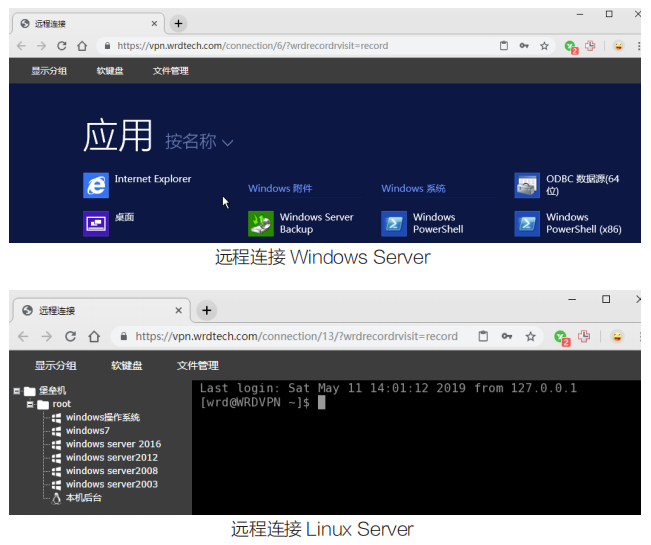Select windows server2008 in host tree
This screenshot has width=651, height=545.
pyautogui.click(x=112, y=471)
